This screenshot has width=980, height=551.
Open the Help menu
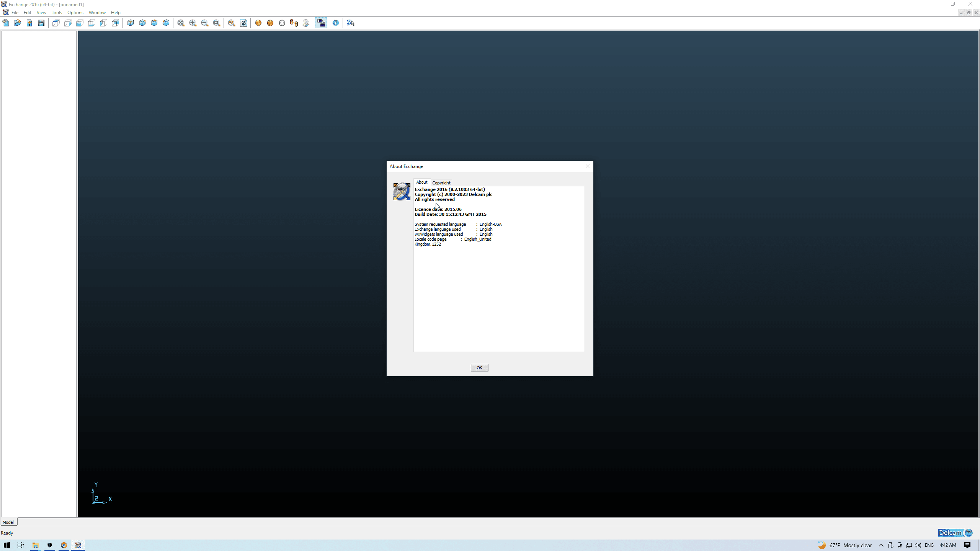[116, 13]
